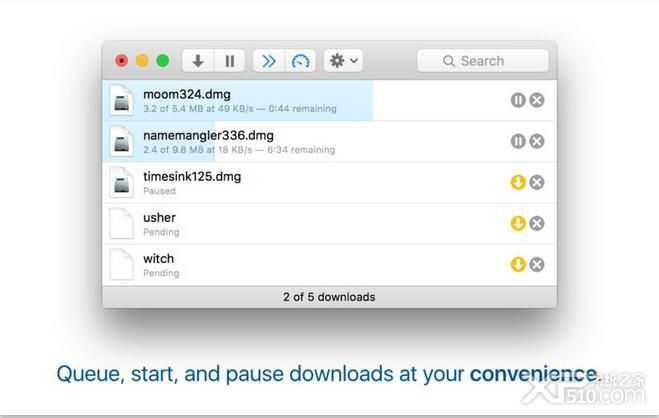Image resolution: width=659 pixels, height=418 pixels.
Task: Click the blank document icon for usher
Action: coord(121,223)
